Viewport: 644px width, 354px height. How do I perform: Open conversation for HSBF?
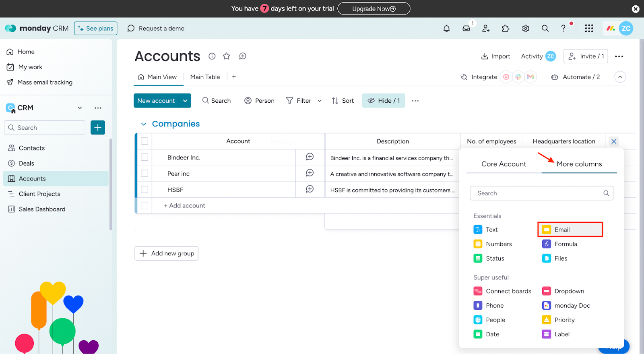[310, 189]
